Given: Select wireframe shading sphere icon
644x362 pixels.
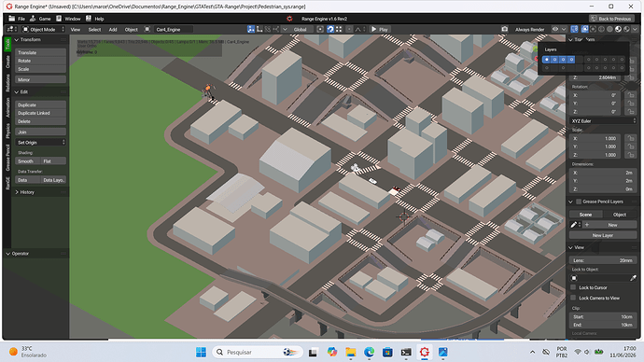Looking at the screenshot, I should [602, 29].
